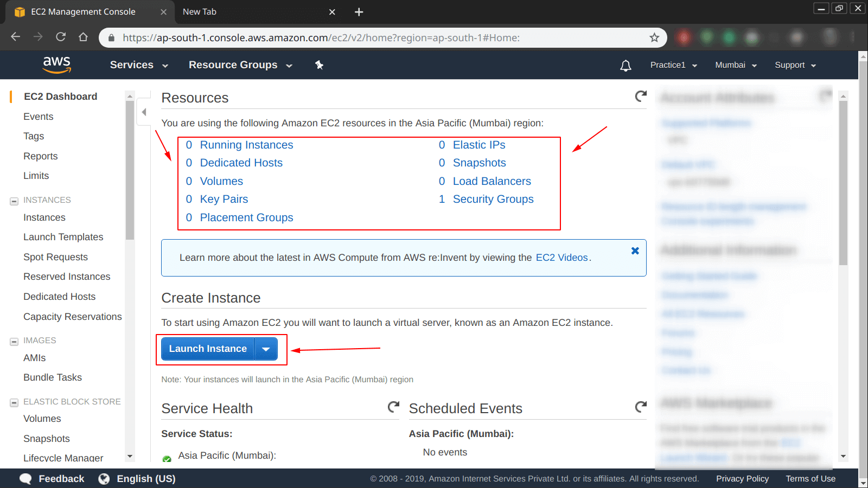868x488 pixels.
Task: Open AMIs in the sidebar
Action: (35, 358)
